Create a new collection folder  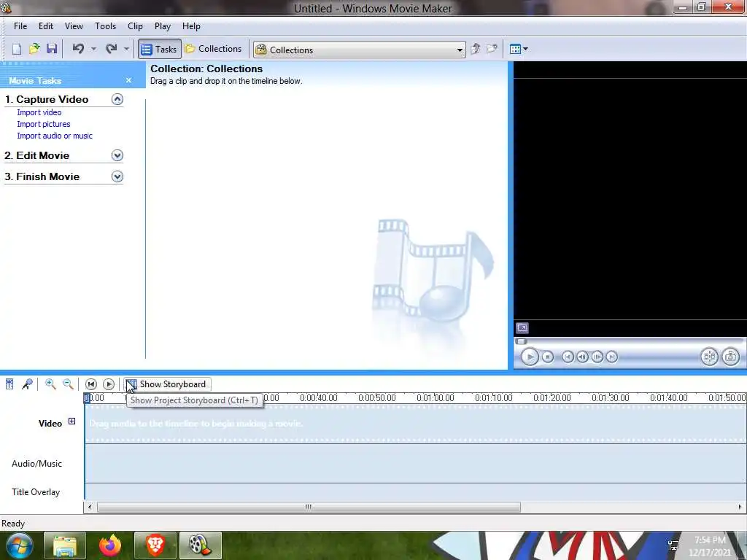pos(492,49)
